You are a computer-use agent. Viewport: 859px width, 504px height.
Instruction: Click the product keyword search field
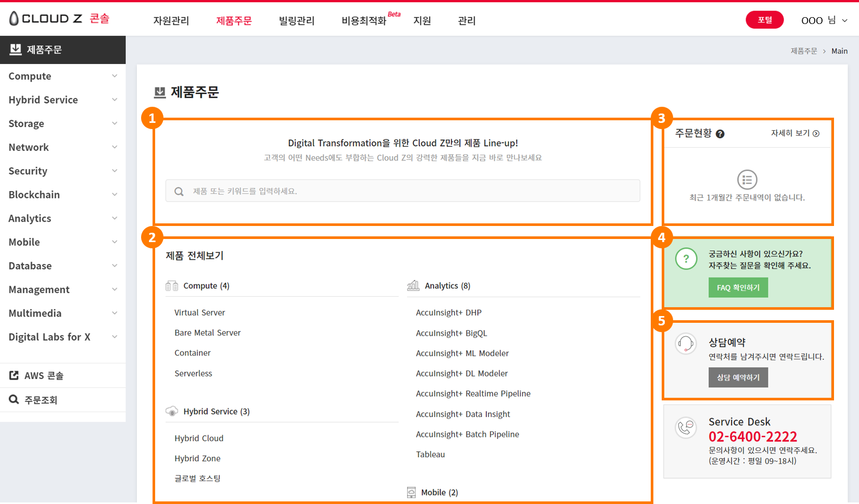point(402,191)
